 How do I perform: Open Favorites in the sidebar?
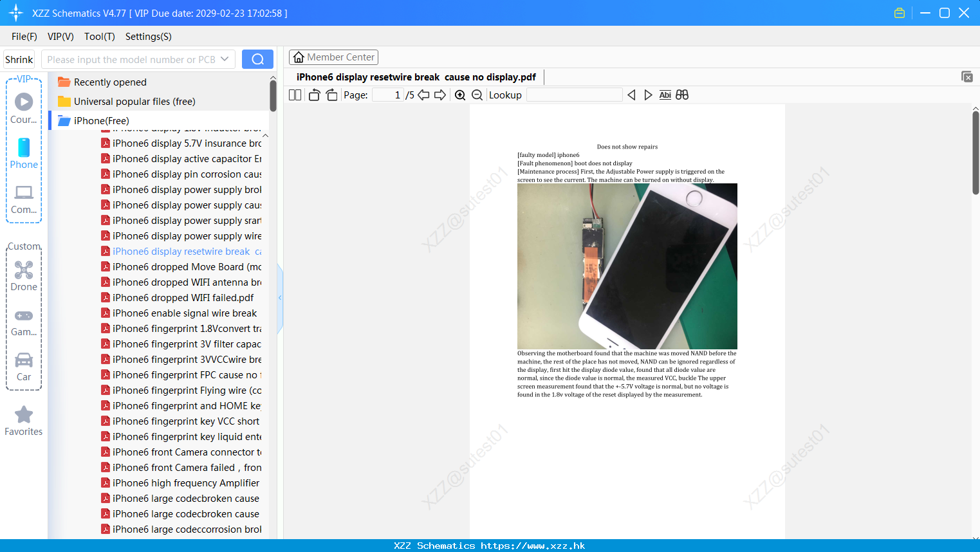pyautogui.click(x=24, y=421)
